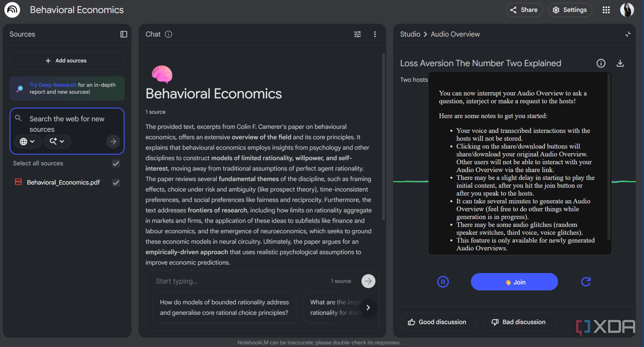Select Audio Overview breadcrumb
The image size is (644, 347).
[455, 34]
